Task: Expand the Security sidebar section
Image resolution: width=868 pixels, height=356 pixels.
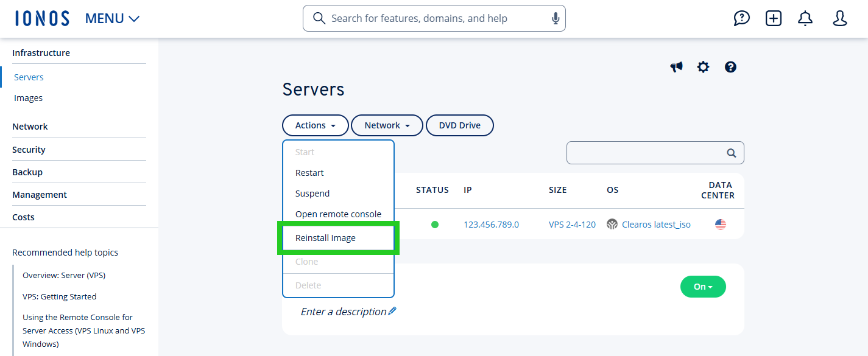Action: coord(29,150)
